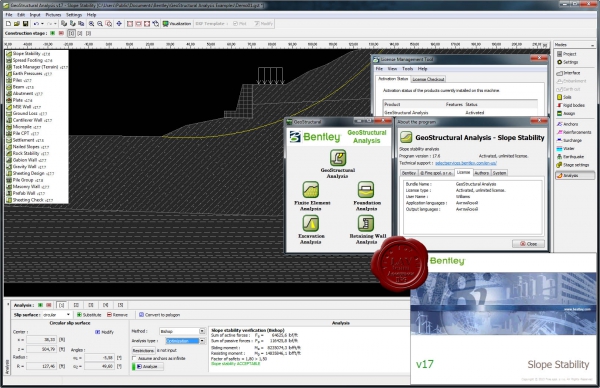Select Assign mode in Modes panel
600x388 pixels.
(566, 114)
